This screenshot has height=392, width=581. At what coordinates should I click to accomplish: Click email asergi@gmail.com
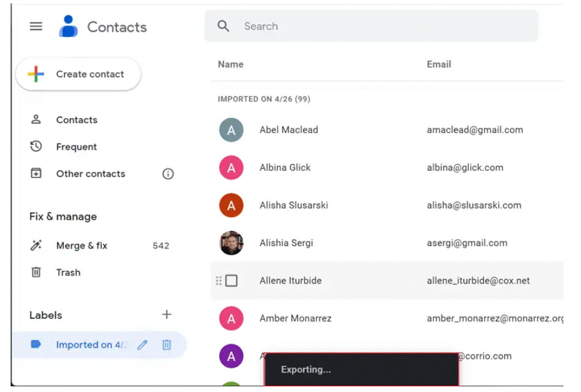(467, 243)
